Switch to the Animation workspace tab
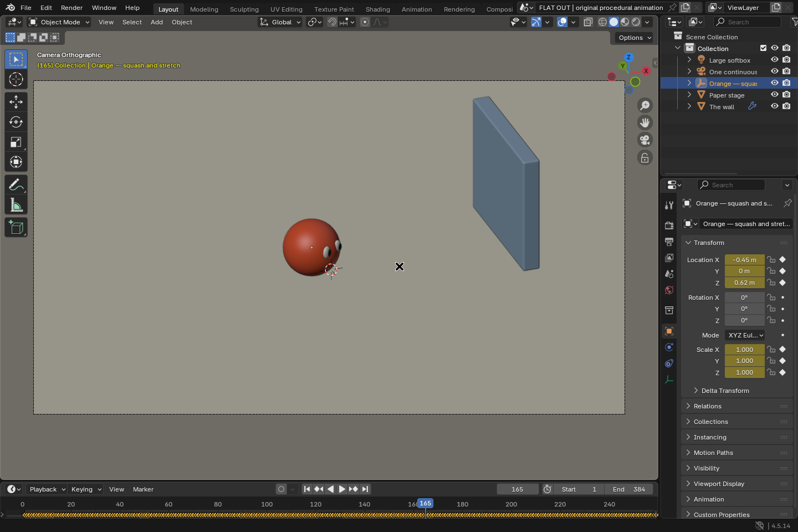 (x=417, y=9)
